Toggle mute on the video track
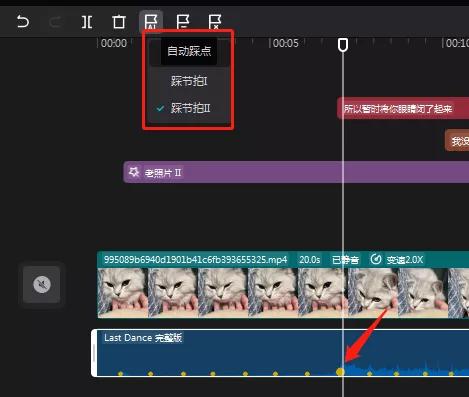The width and height of the screenshot is (469, 397). click(42, 284)
